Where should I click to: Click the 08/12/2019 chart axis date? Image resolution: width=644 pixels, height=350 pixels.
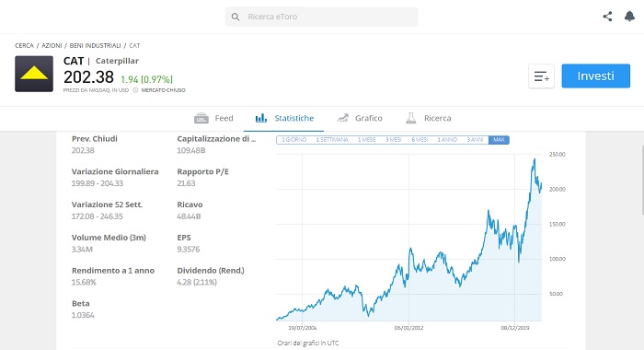515,328
